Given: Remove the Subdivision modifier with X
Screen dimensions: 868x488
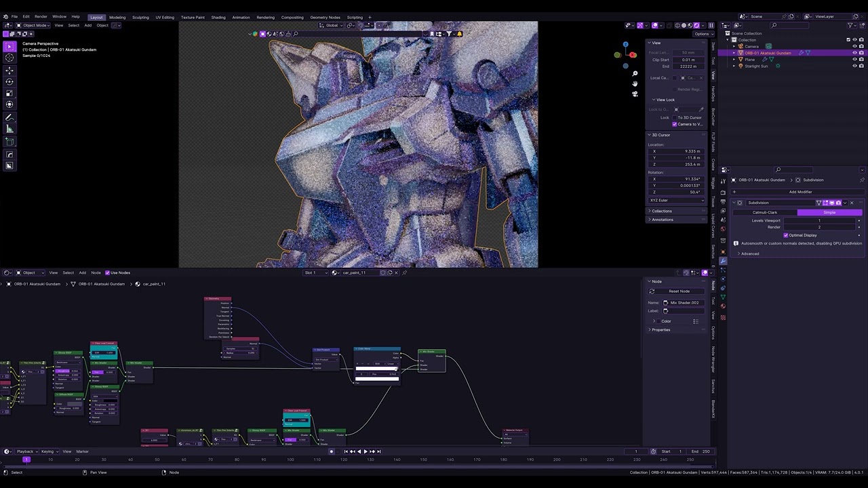Looking at the screenshot, I should point(852,203).
